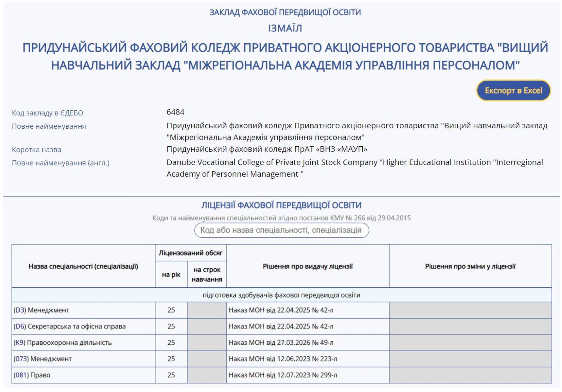Click the Експорт в Excel button

(513, 90)
